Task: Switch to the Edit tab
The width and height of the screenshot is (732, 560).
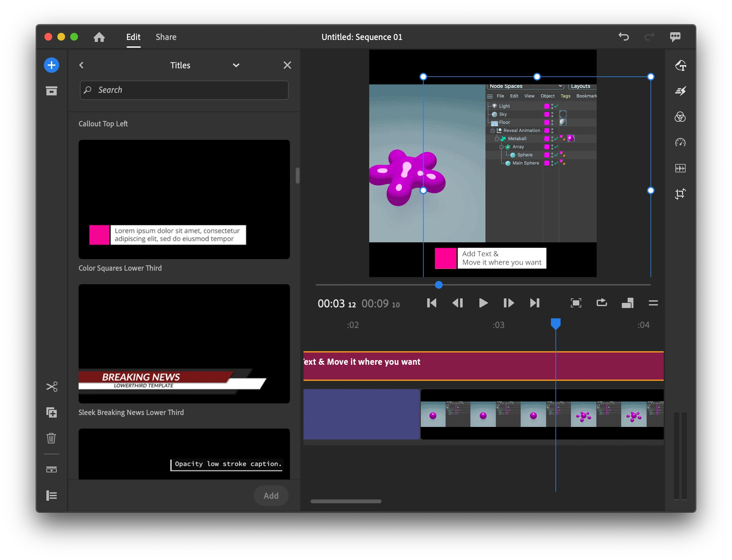Action: coord(133,37)
